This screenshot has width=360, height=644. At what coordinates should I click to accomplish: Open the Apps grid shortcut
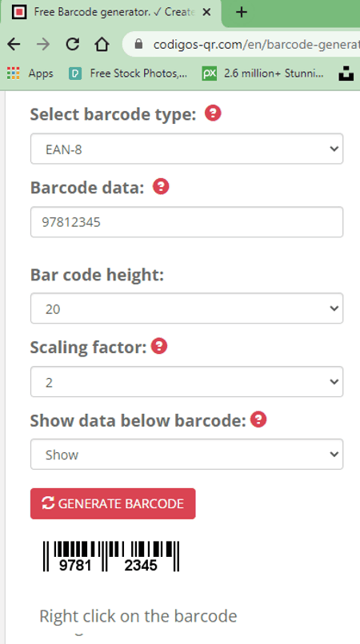pos(30,74)
